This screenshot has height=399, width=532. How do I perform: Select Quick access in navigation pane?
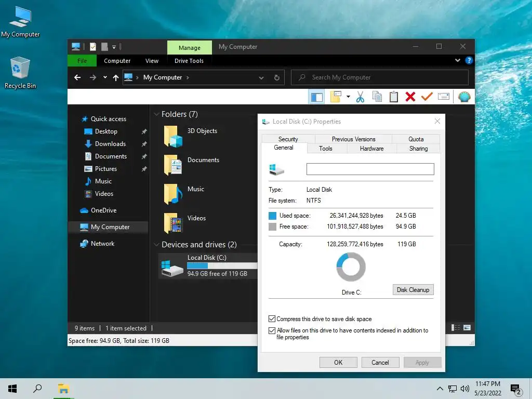[108, 119]
